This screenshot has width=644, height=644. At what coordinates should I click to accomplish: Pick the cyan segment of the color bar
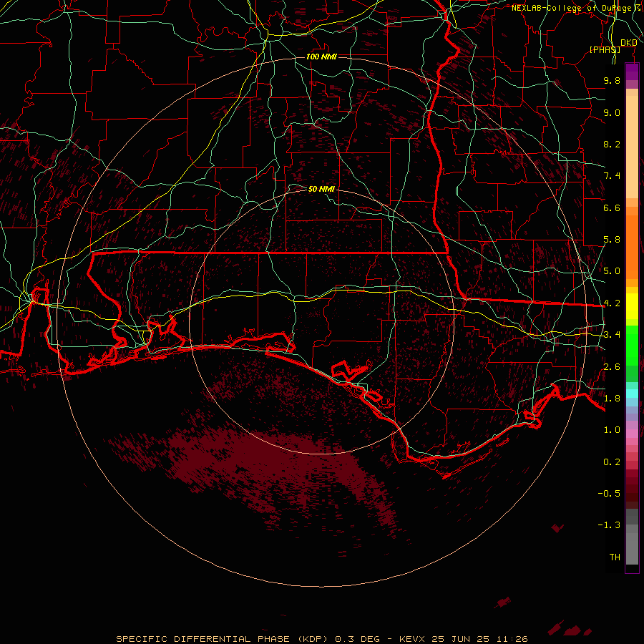(632, 393)
